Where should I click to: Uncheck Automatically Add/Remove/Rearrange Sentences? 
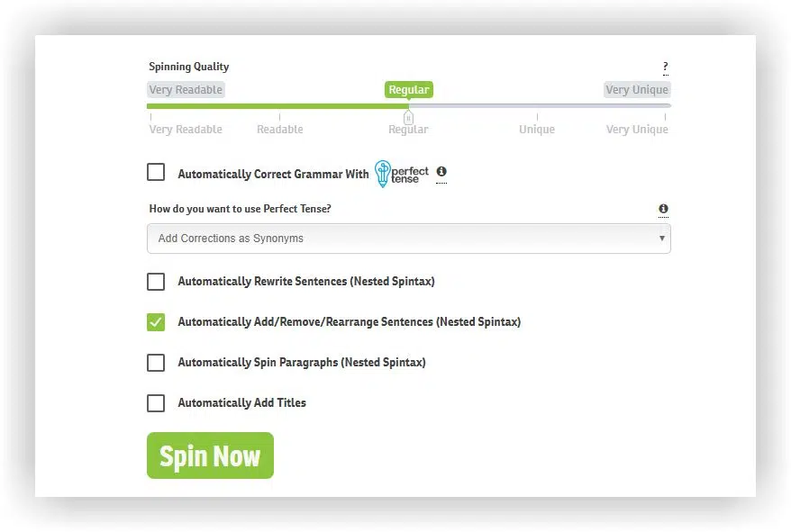[156, 321]
